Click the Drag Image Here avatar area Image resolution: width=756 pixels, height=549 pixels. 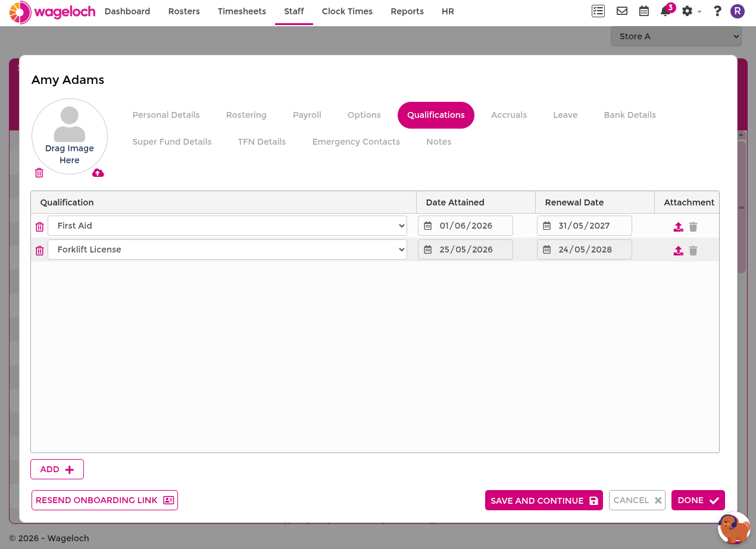coord(70,136)
